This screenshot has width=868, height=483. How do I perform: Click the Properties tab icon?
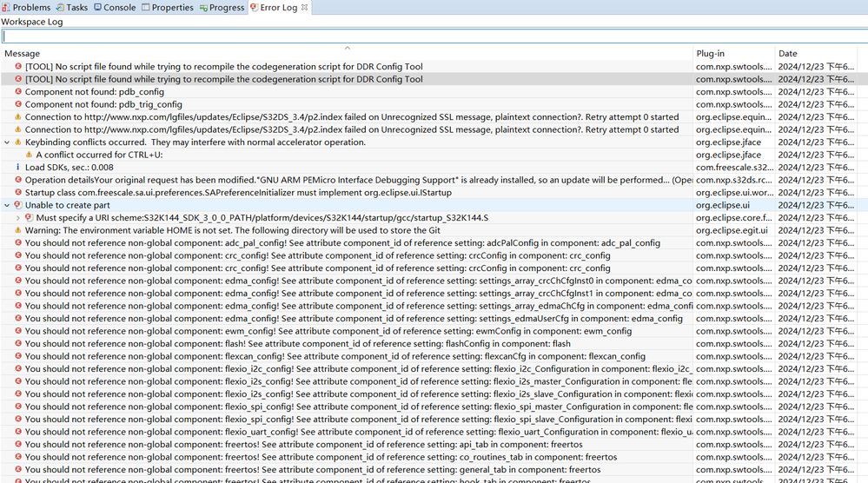click(x=146, y=7)
